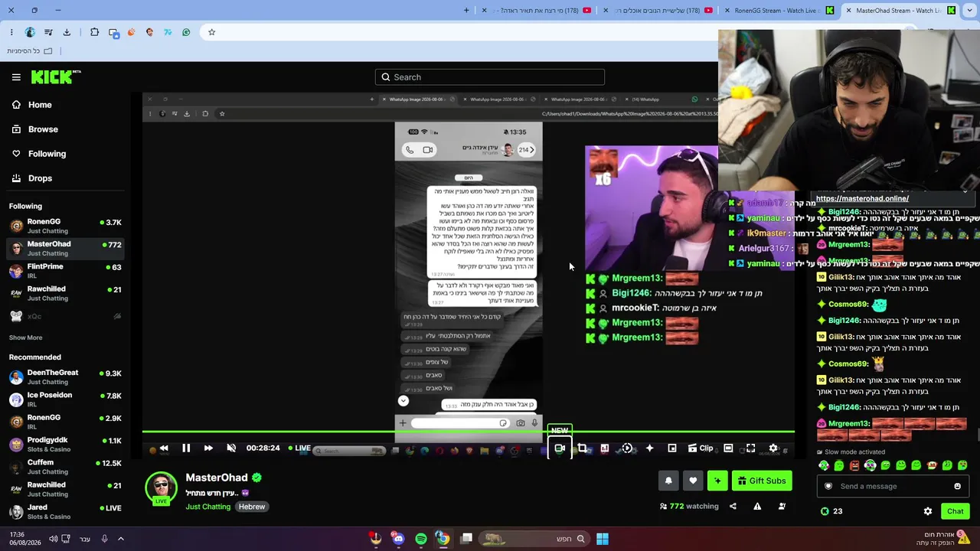Share the stream
This screenshot has width=980, height=551.
point(733,506)
